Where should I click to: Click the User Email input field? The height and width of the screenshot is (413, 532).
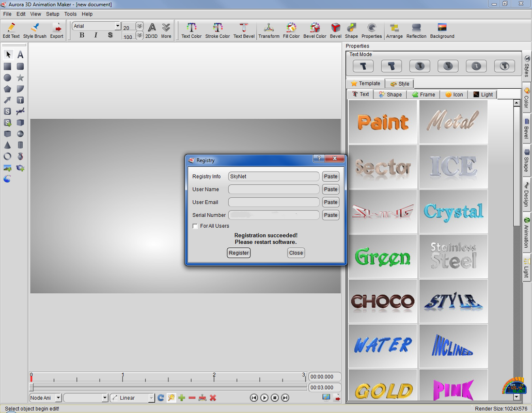pos(273,202)
